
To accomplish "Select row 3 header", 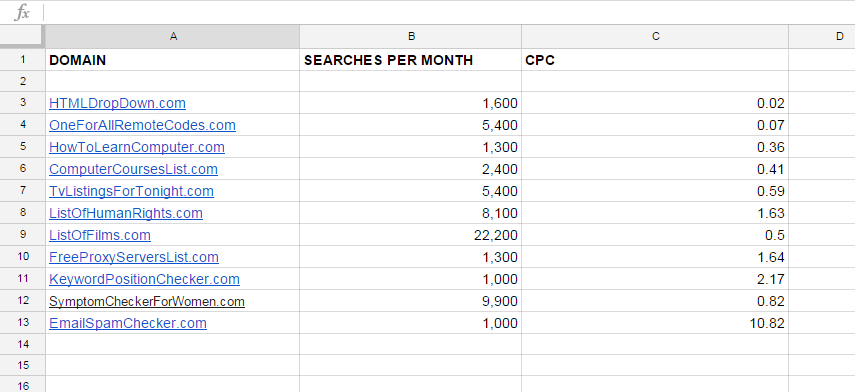I will click(22, 103).
